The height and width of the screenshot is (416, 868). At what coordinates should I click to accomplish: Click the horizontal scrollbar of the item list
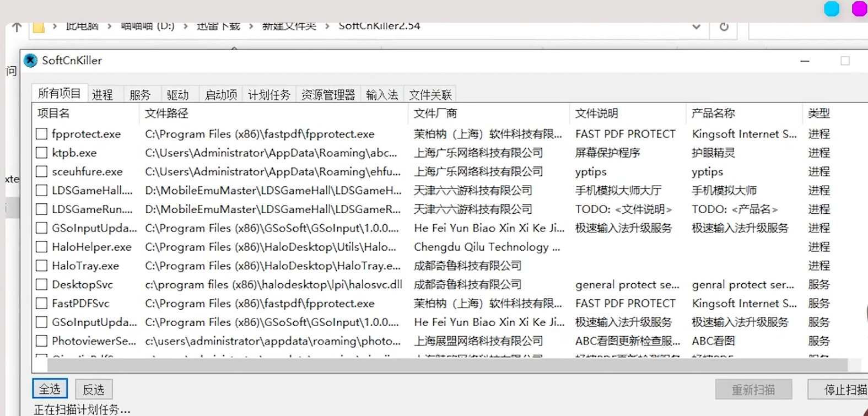tap(447, 364)
